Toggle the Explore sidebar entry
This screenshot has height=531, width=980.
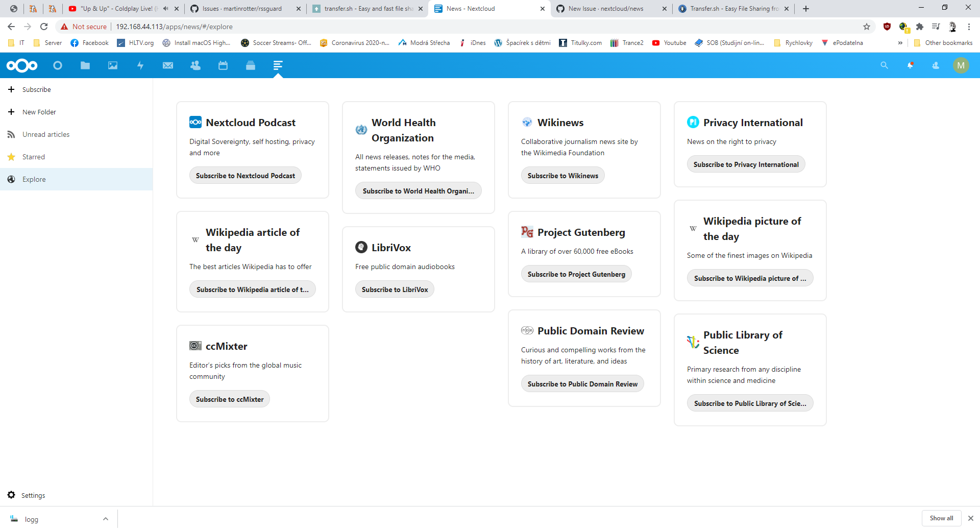point(34,179)
